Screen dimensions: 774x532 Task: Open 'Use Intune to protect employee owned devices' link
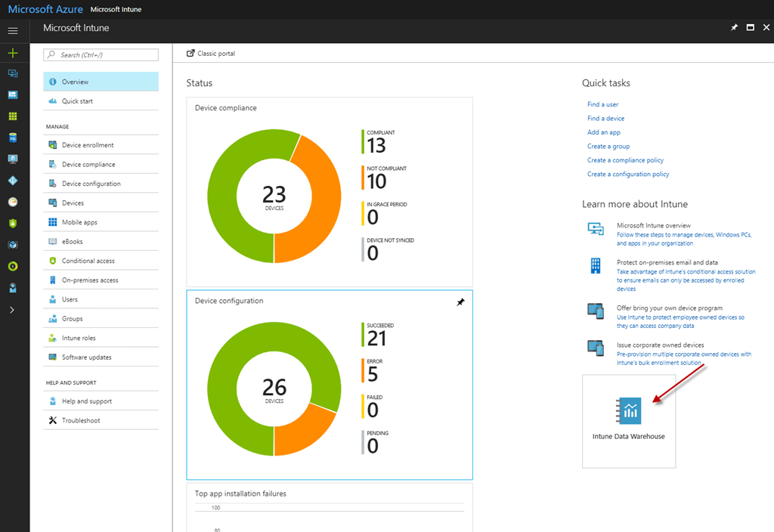point(680,321)
